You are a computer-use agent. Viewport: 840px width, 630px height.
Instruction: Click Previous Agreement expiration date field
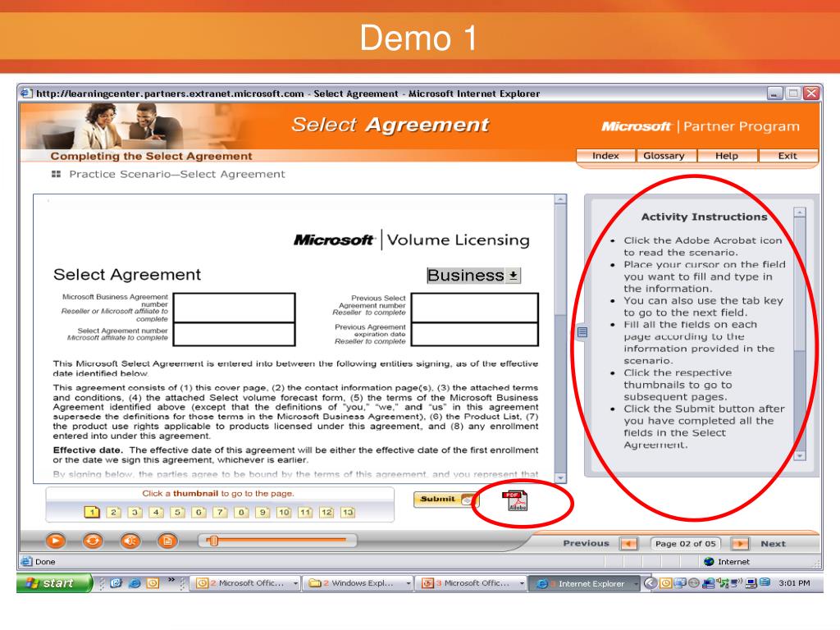pyautogui.click(x=474, y=335)
